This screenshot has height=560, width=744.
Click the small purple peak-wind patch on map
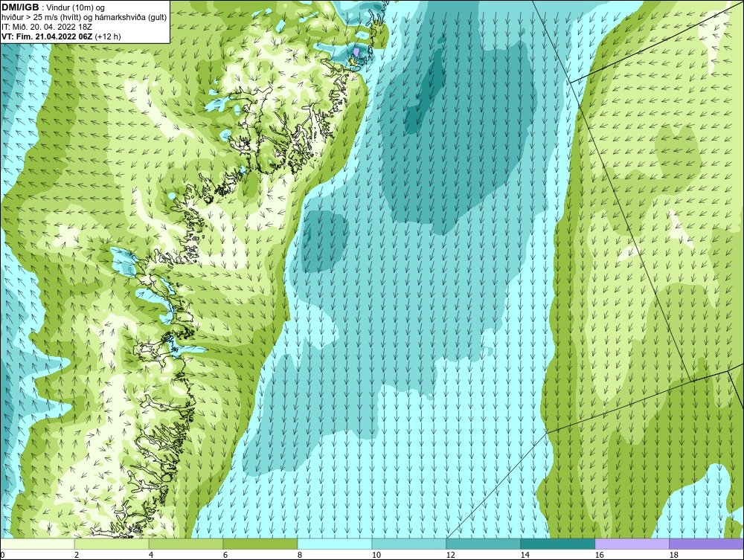pos(357,52)
